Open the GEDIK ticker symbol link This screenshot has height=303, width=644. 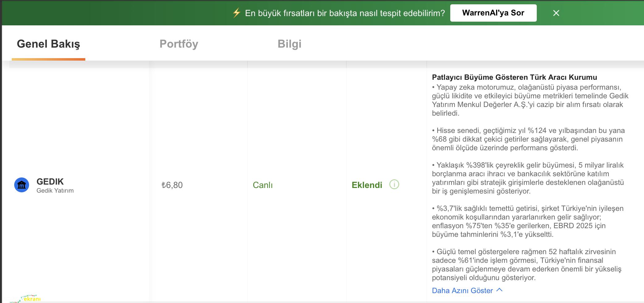50,181
